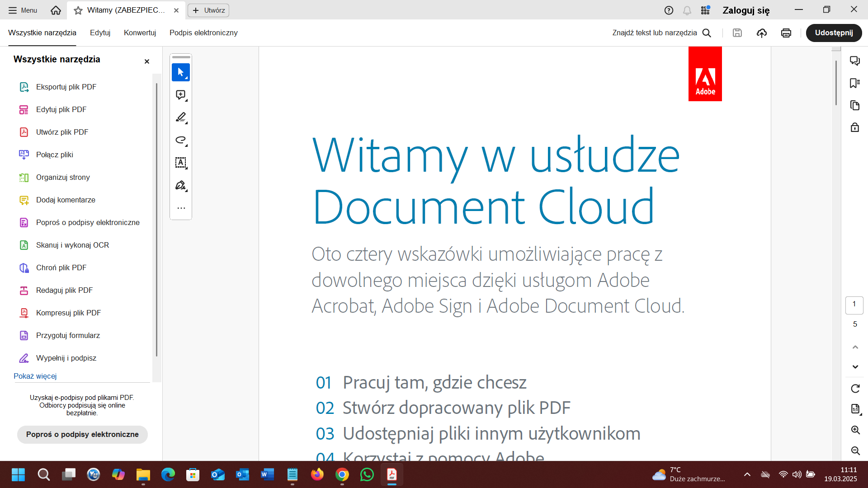Click the Utwórz new button
This screenshot has width=868, height=488.
(x=208, y=10)
